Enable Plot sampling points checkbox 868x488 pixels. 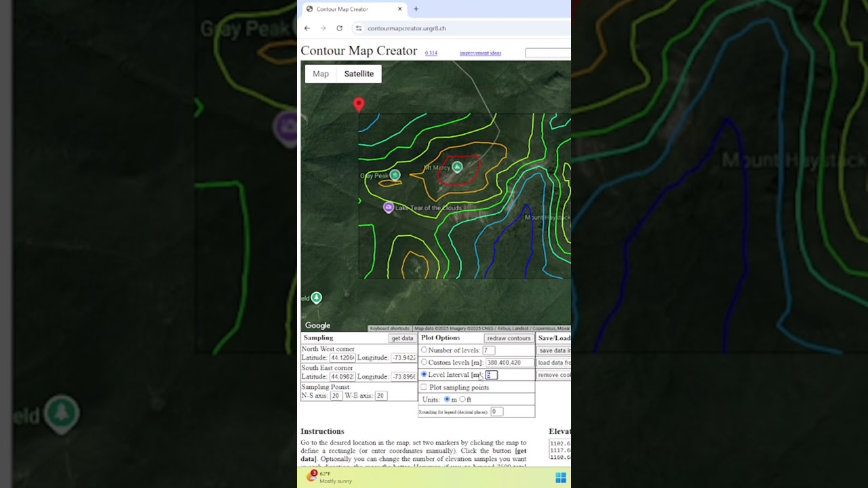(424, 387)
